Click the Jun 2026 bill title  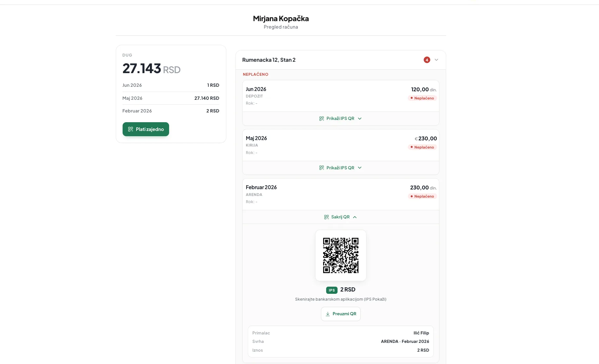[x=256, y=89]
